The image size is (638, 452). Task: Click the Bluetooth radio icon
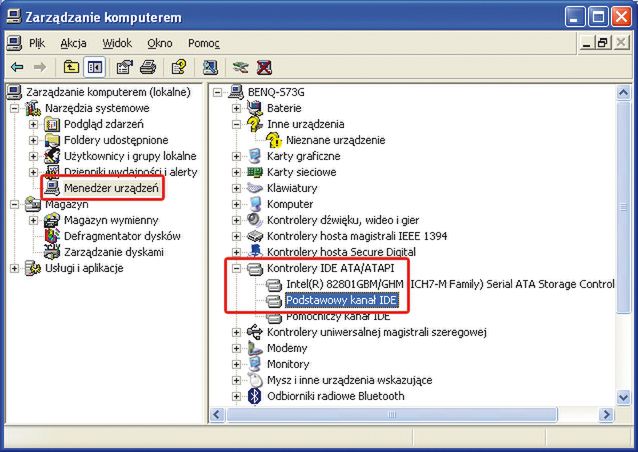(x=255, y=396)
